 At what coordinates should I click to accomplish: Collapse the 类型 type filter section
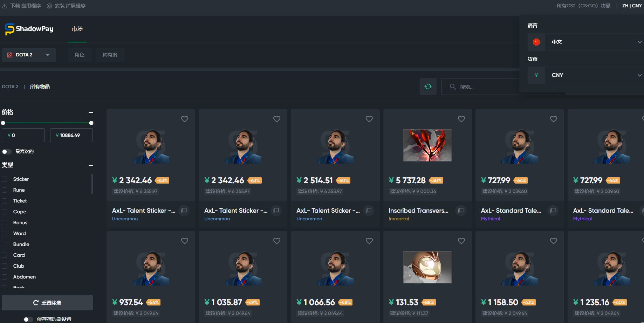click(91, 165)
